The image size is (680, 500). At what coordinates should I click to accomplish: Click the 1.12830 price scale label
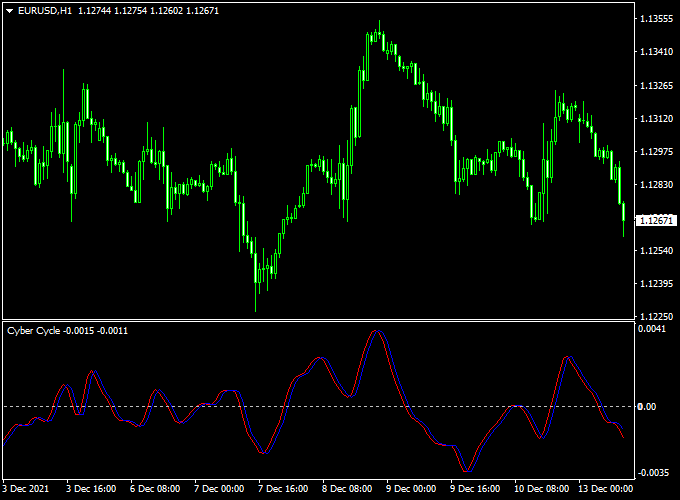click(657, 185)
